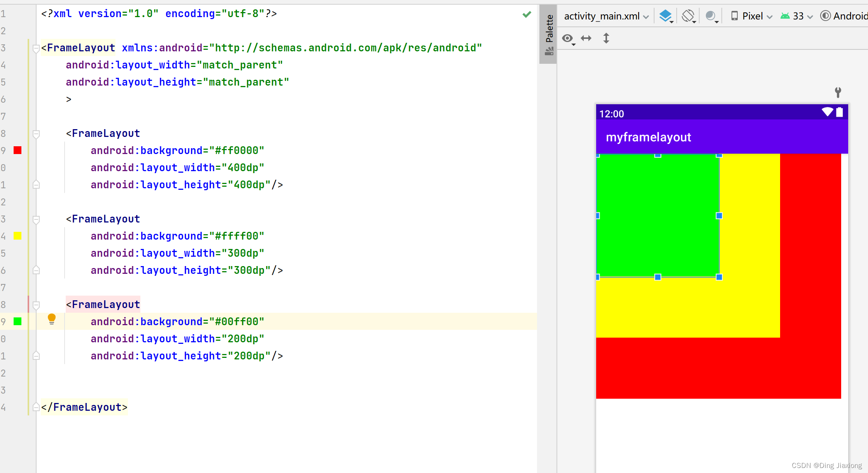868x473 pixels.
Task: Collapse the red FrameLayout fold marker
Action: click(x=36, y=134)
